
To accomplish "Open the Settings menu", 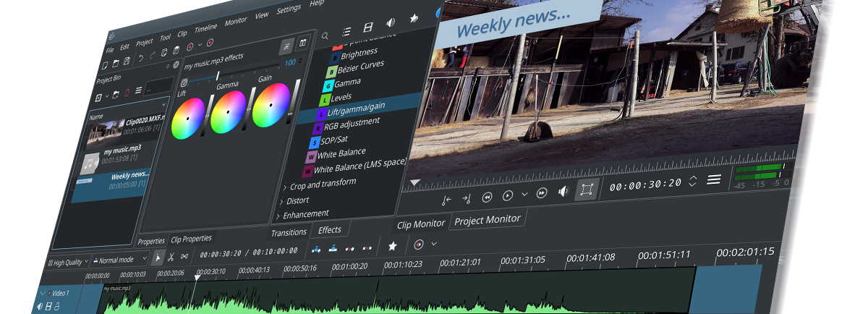I will 289,9.
